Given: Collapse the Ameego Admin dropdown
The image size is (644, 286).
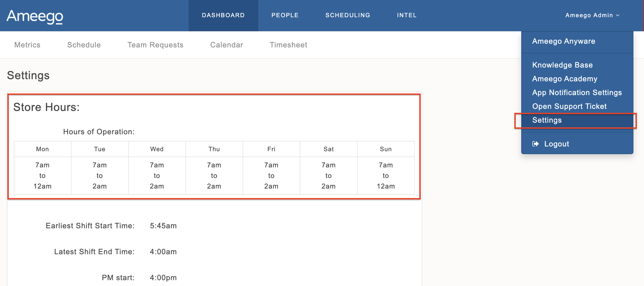Looking at the screenshot, I should tap(593, 15).
